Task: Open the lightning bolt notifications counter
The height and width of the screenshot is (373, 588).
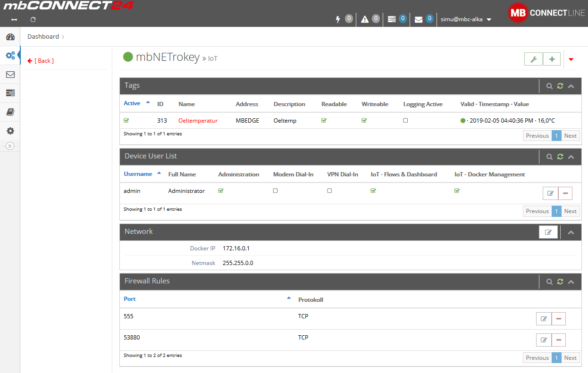Action: [344, 19]
